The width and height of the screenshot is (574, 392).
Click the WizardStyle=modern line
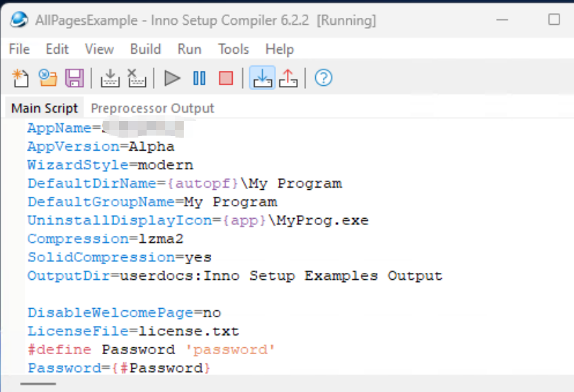(110, 165)
